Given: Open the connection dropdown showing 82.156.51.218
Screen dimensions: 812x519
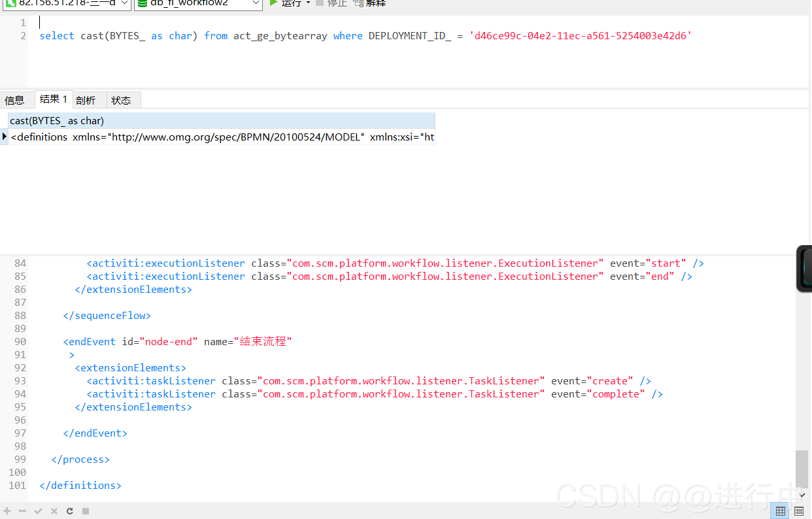Looking at the screenshot, I should (65, 4).
